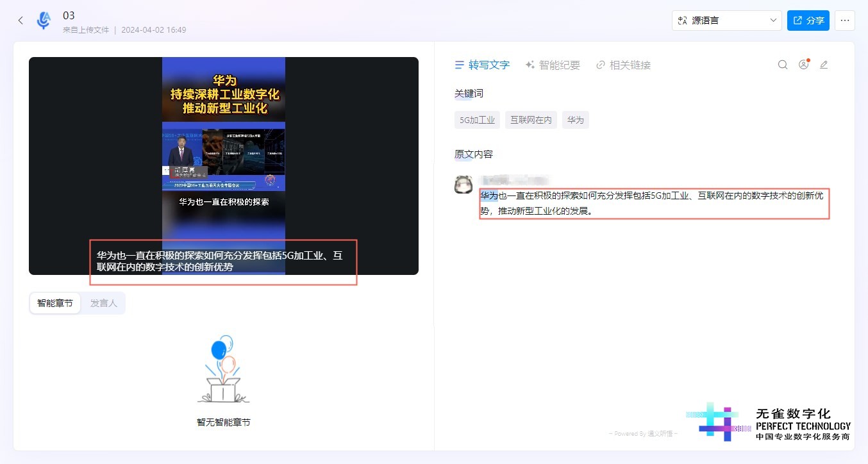Click the edit pencil icon
Viewport: 868px width, 464px height.
coord(824,65)
